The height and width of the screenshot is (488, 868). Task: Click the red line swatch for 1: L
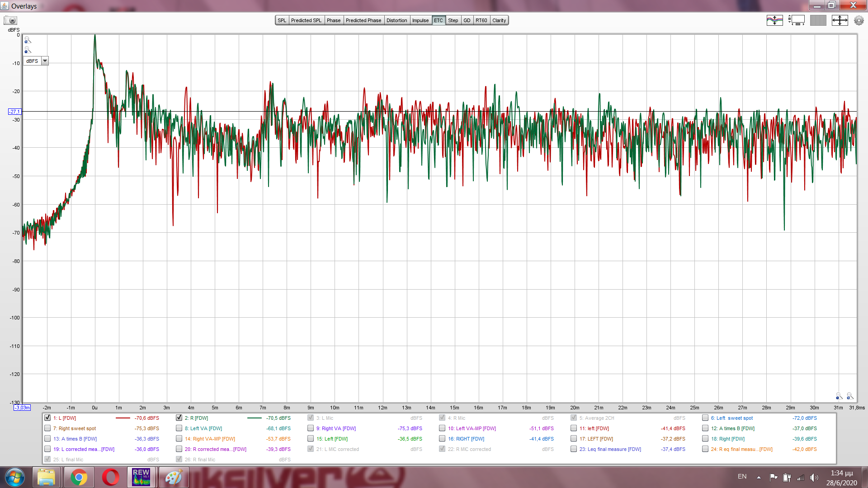(123, 418)
